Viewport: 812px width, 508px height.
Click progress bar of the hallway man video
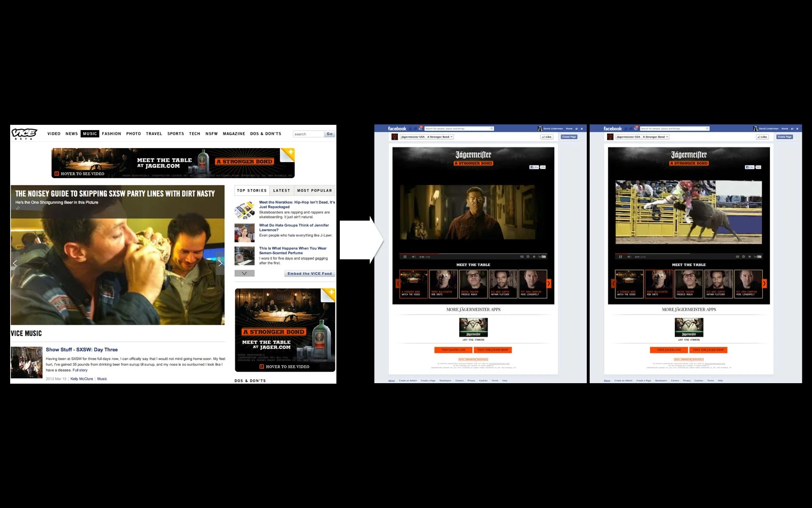(473, 254)
